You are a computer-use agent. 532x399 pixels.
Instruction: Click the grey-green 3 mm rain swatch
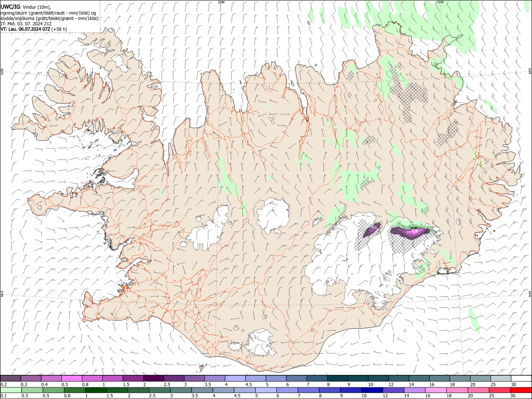coord(181,390)
